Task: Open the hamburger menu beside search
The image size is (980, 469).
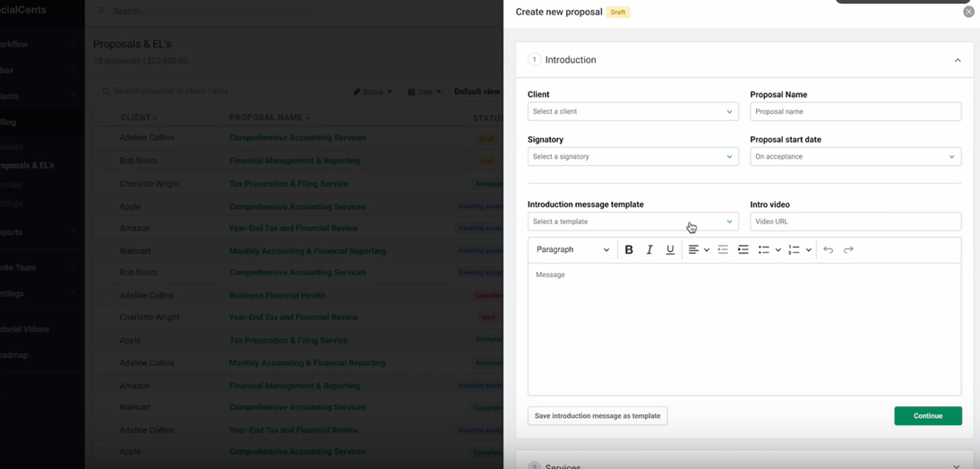Action: tap(101, 11)
